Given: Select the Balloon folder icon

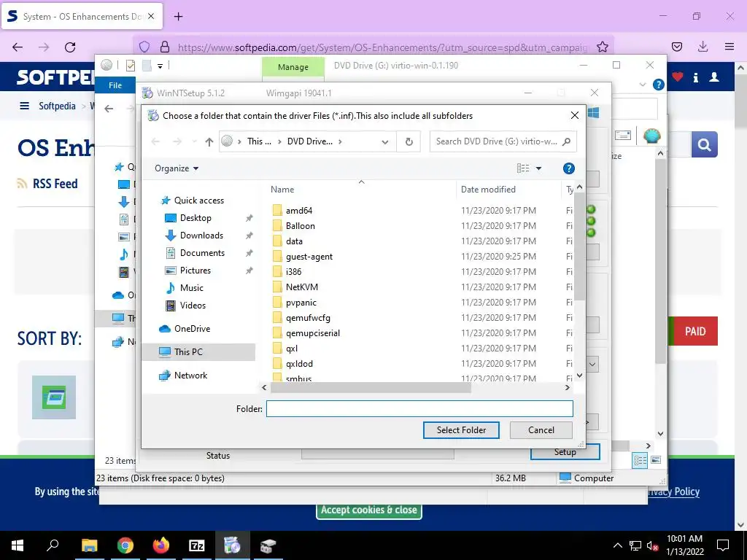Looking at the screenshot, I should pos(277,226).
